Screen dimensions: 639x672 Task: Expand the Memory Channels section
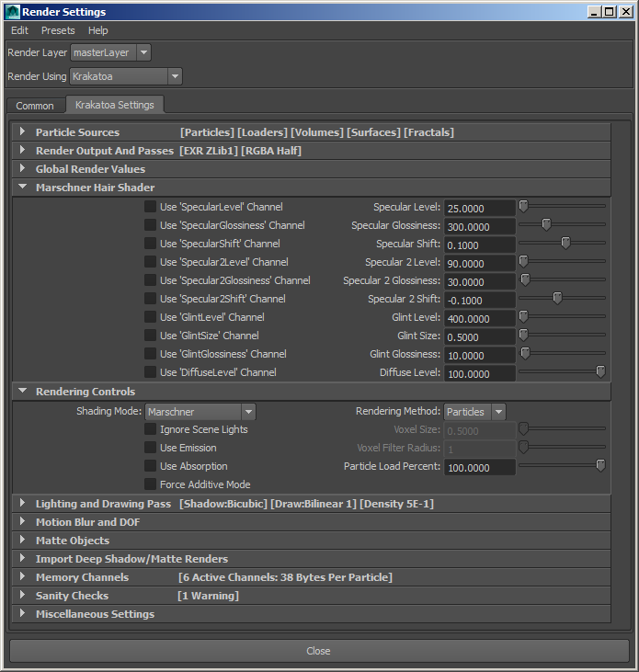pos(23,577)
